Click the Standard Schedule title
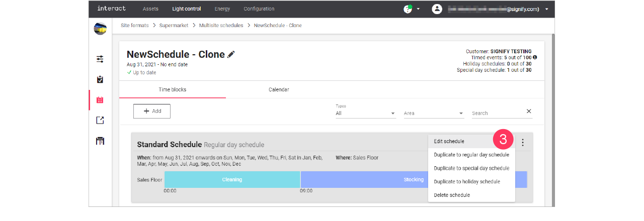This screenshot has height=221, width=644. pyautogui.click(x=170, y=145)
